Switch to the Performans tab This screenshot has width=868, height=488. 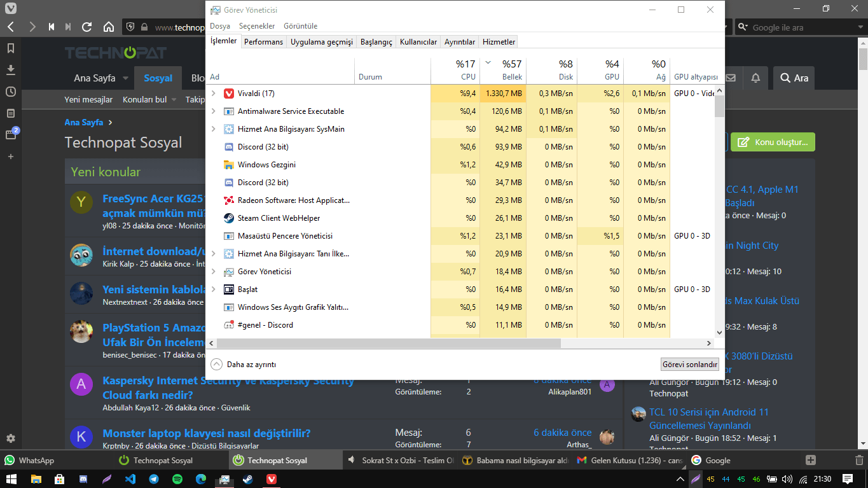(264, 42)
